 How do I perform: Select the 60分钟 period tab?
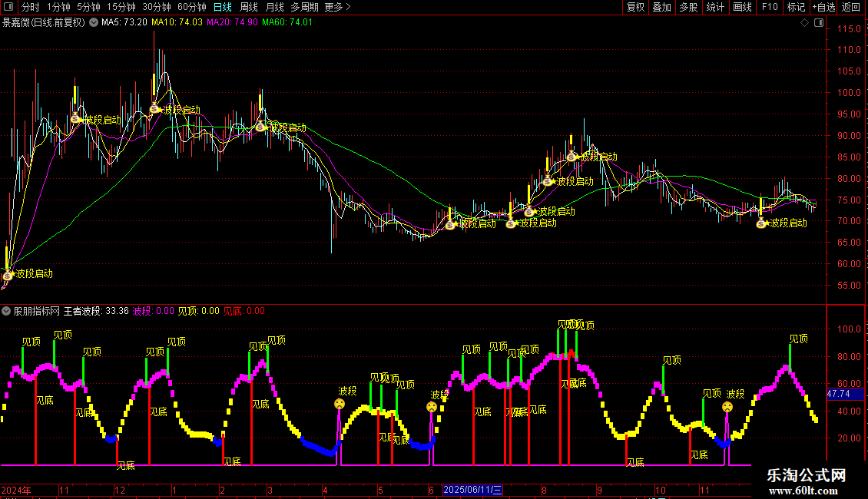click(x=192, y=7)
